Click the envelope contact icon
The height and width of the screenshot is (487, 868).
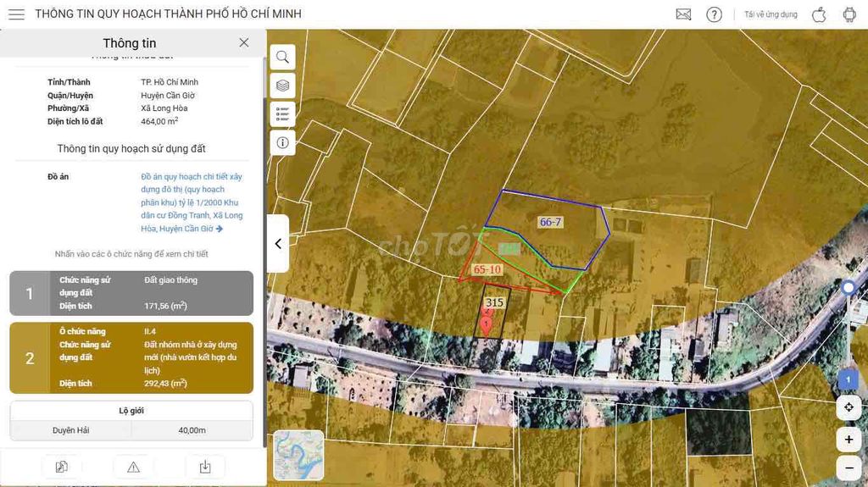point(683,14)
